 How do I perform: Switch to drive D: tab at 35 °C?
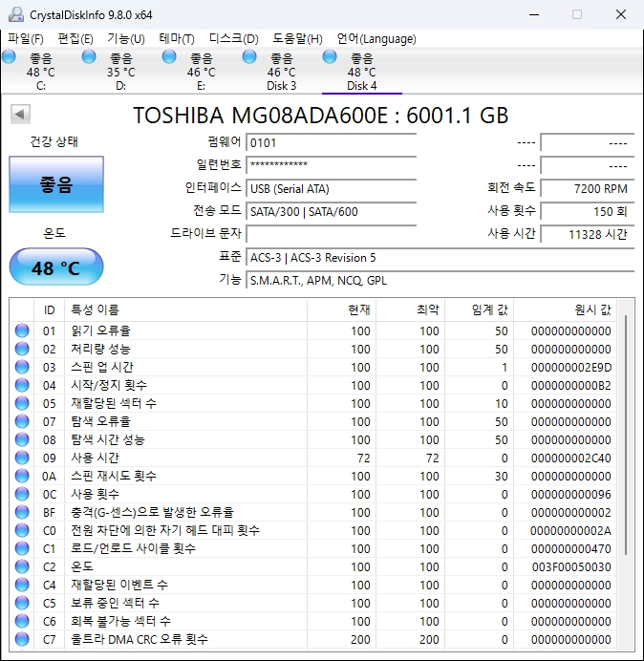[x=121, y=72]
